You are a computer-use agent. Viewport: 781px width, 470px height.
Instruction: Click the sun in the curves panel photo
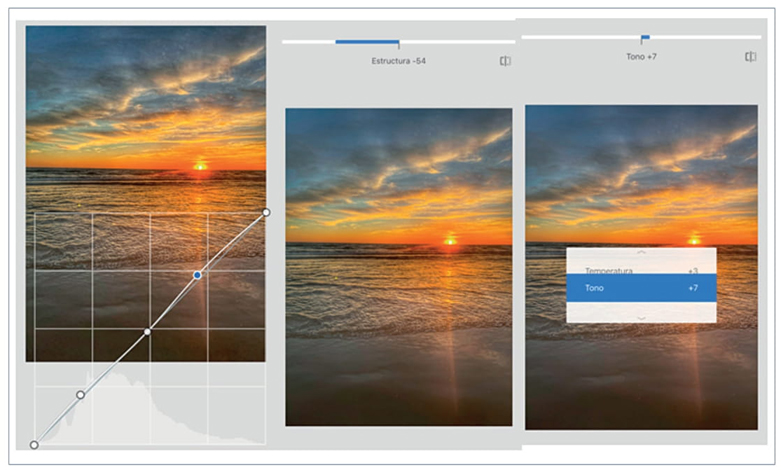[x=200, y=164]
